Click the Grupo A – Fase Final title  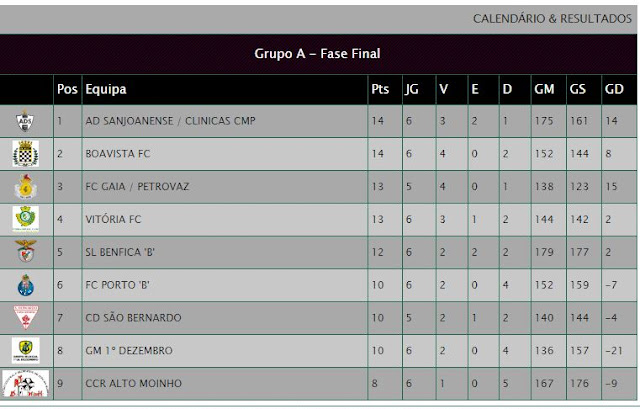click(317, 53)
